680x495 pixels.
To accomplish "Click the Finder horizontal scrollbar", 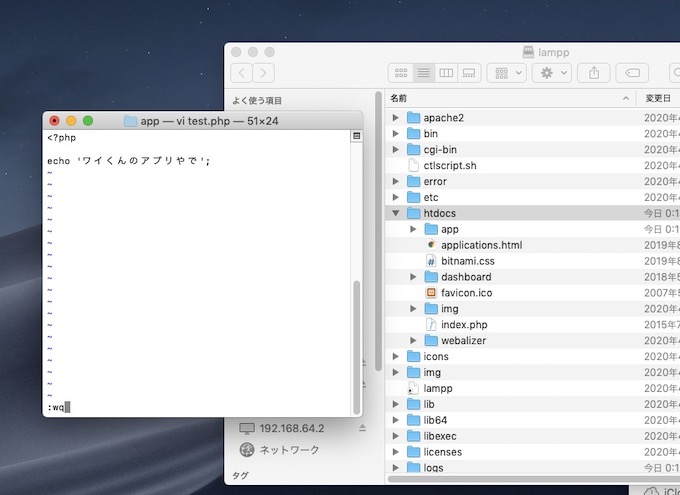I will point(533,479).
